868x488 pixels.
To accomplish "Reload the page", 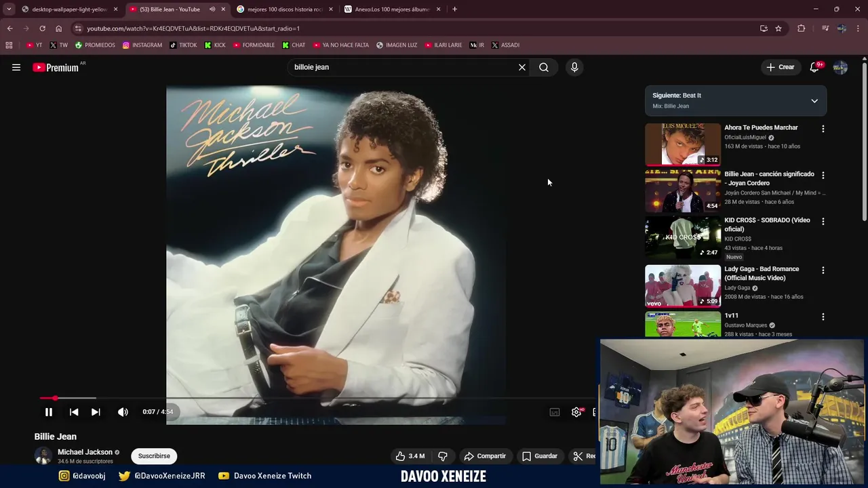I will (x=42, y=28).
